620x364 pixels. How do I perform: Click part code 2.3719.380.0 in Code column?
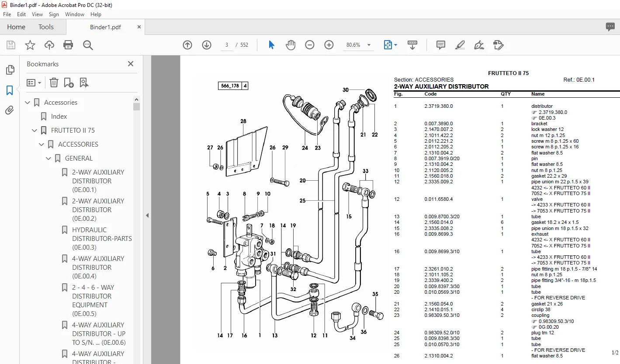[x=439, y=106]
